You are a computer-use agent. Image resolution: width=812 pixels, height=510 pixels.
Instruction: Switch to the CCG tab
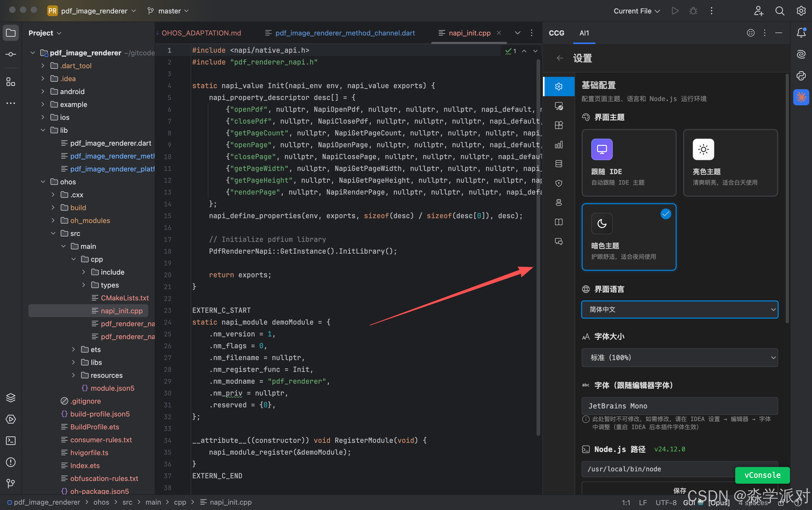[x=556, y=33]
